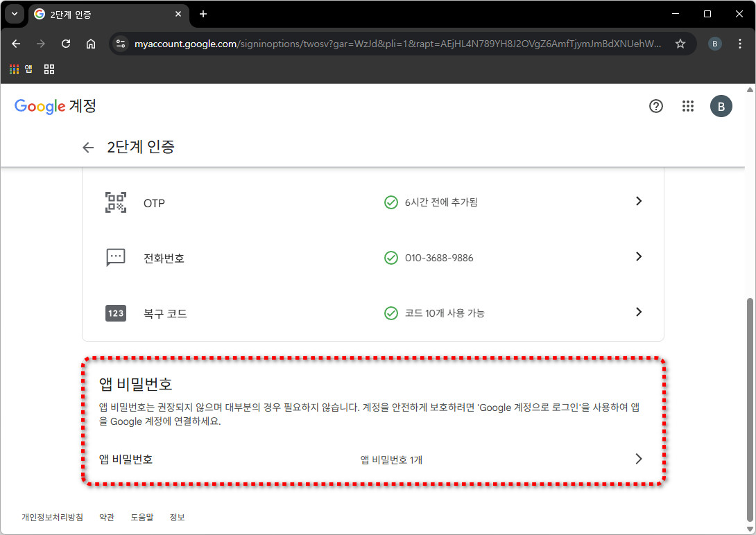Expand OTP details with its chevron
Viewport: 756px width, 535px height.
[638, 201]
